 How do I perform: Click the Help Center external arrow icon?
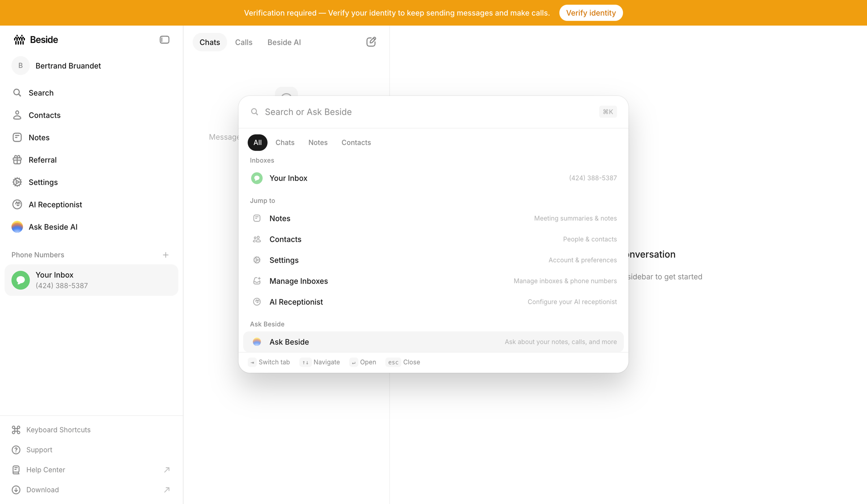pyautogui.click(x=167, y=470)
